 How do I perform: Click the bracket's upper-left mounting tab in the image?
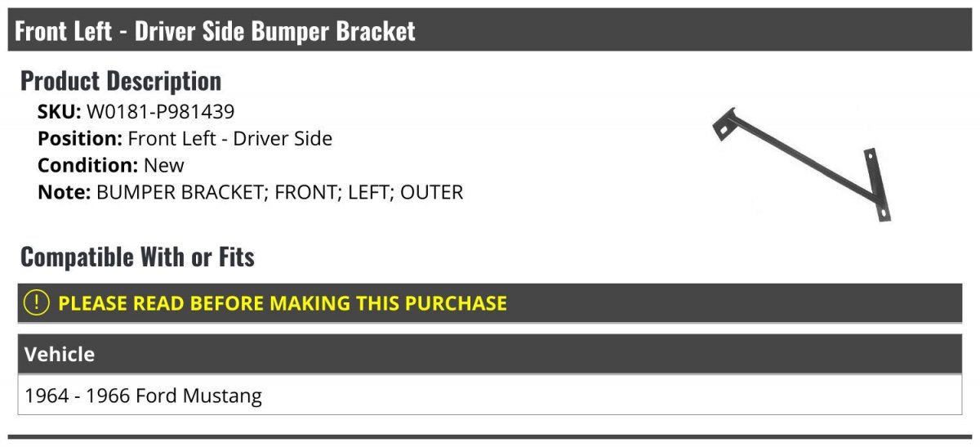click(x=723, y=126)
